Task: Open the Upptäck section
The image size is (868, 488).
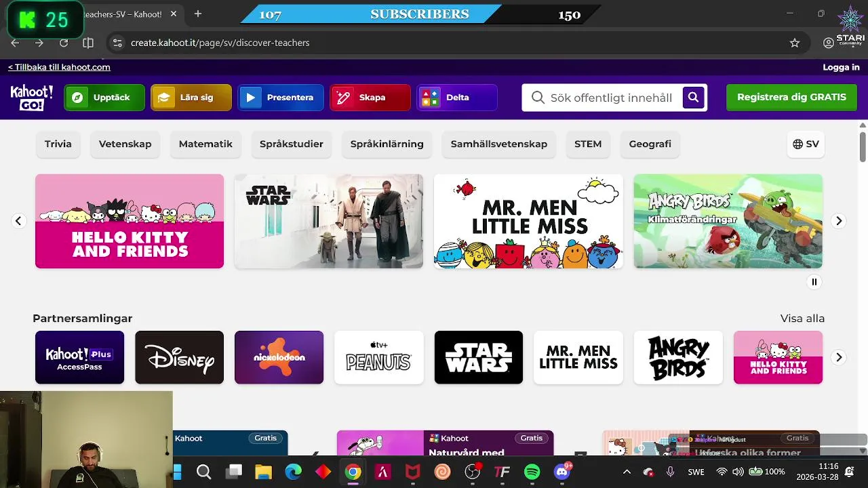Action: (104, 98)
